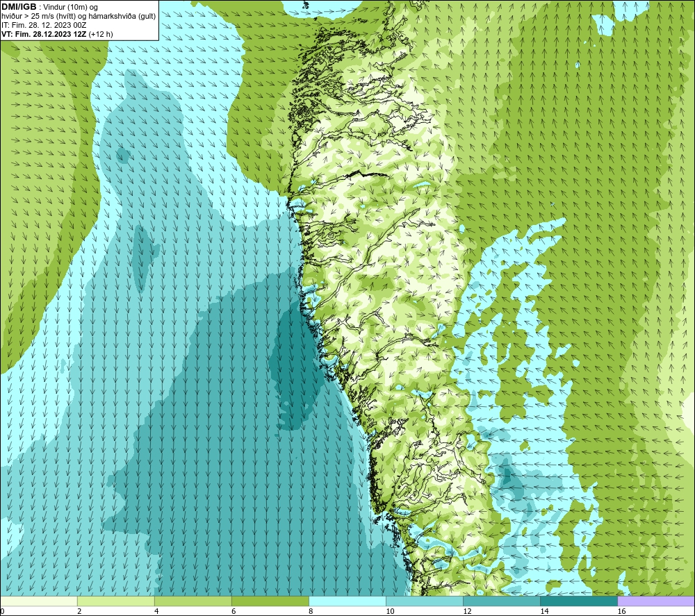Click the 'VT: Fim. 28.12.2023 12Z' line
This screenshot has height=616, width=695.
click(x=44, y=34)
